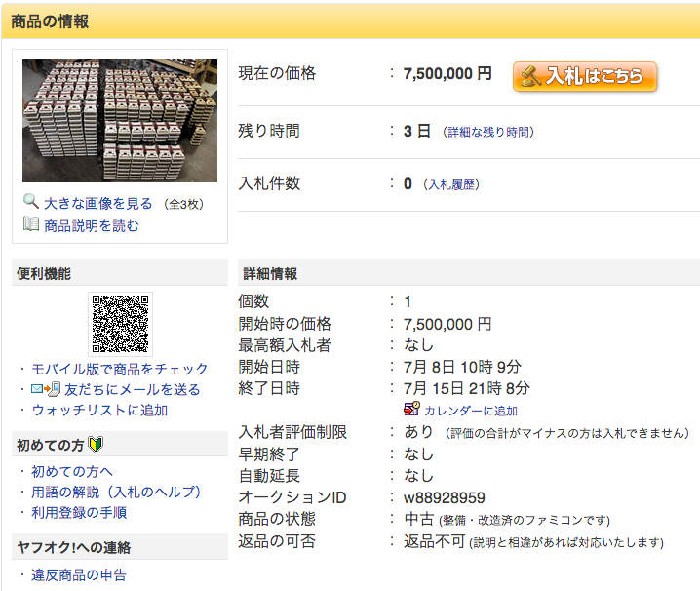Image resolution: width=700 pixels, height=591 pixels.
Task: Click the open book icon for the description
Action: coord(31,225)
